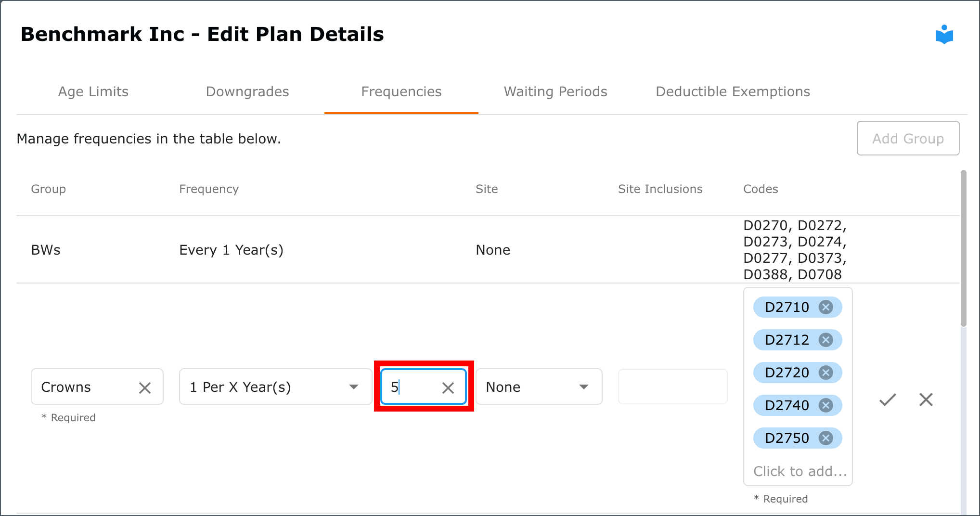This screenshot has width=980, height=516.
Task: Remove the D2740 code chip
Action: [826, 405]
